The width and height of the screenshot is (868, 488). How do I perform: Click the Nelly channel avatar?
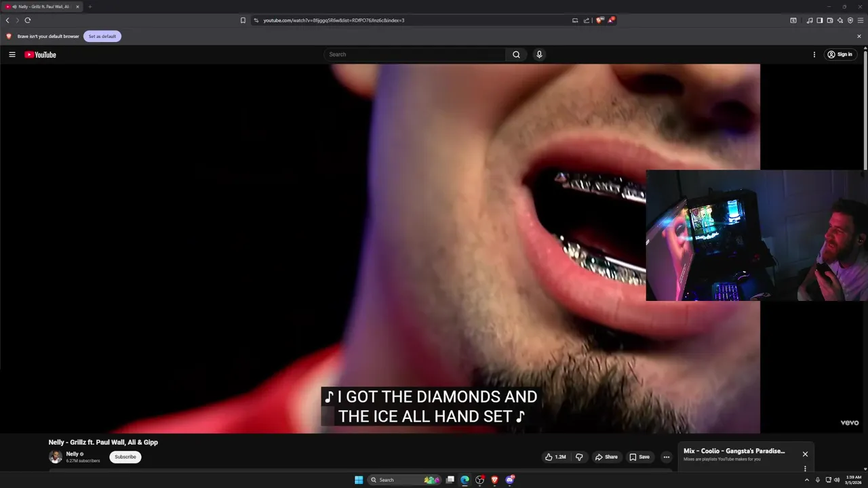56,457
